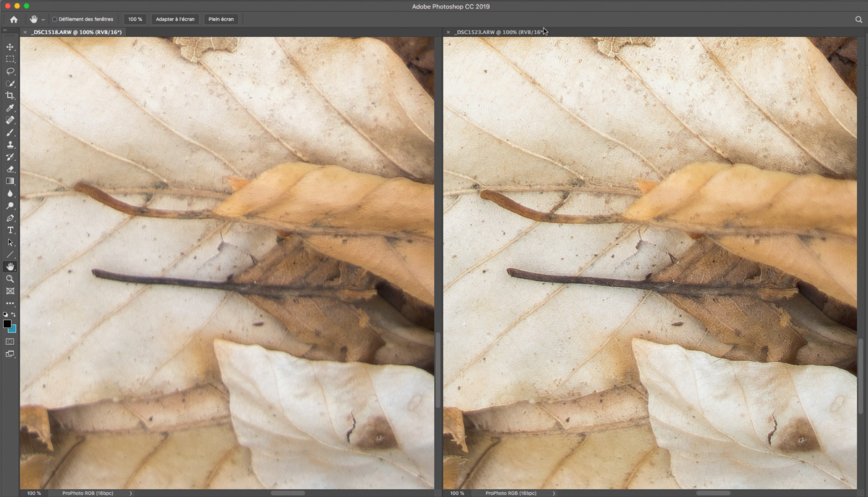Open the search icon at top right
The width and height of the screenshot is (868, 497).
click(859, 20)
